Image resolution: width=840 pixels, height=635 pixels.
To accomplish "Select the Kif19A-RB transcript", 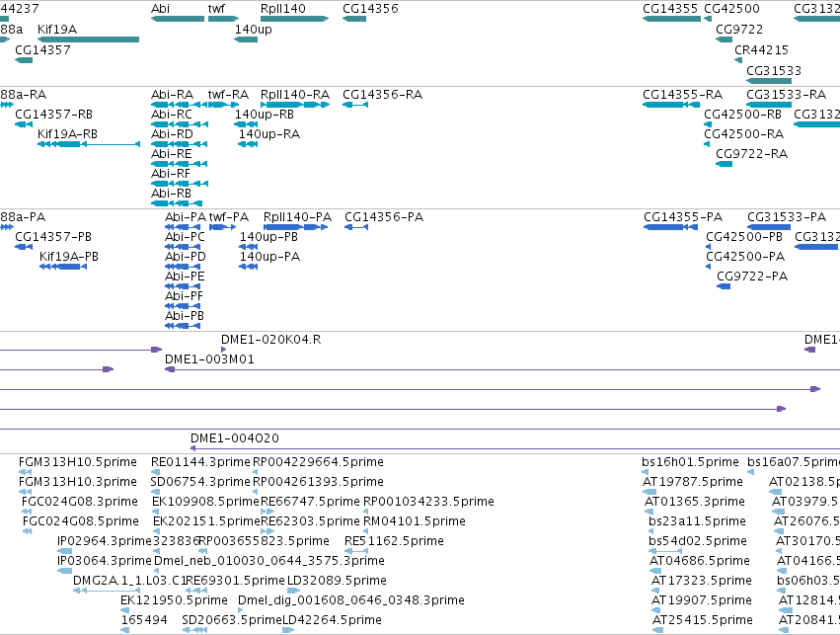I will [x=89, y=144].
